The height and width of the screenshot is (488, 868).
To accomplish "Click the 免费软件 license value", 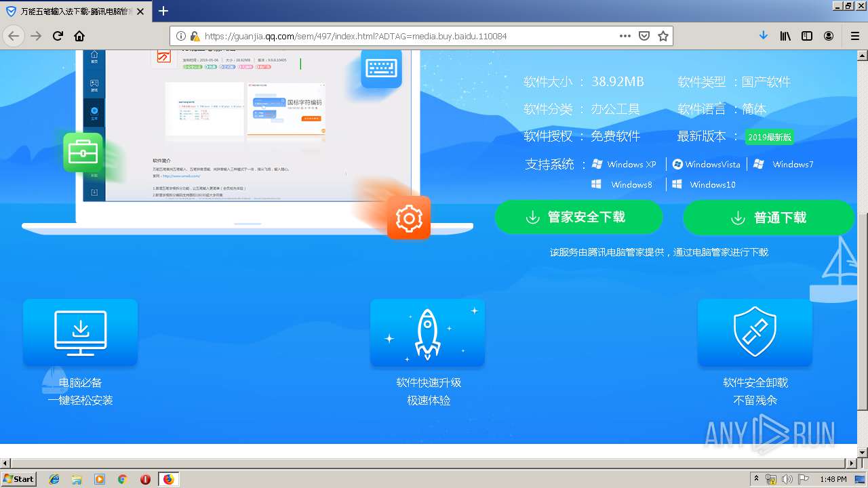I will click(x=615, y=136).
